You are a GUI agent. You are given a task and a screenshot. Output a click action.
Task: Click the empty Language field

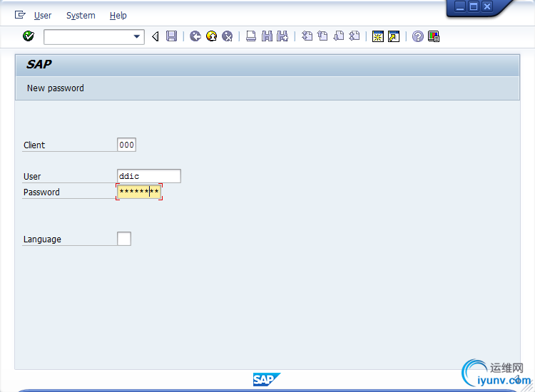pos(124,239)
